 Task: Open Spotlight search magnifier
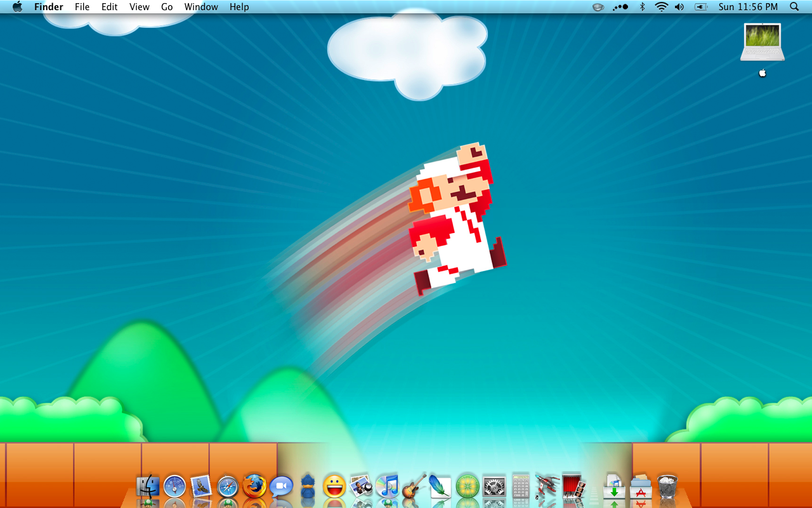click(794, 7)
